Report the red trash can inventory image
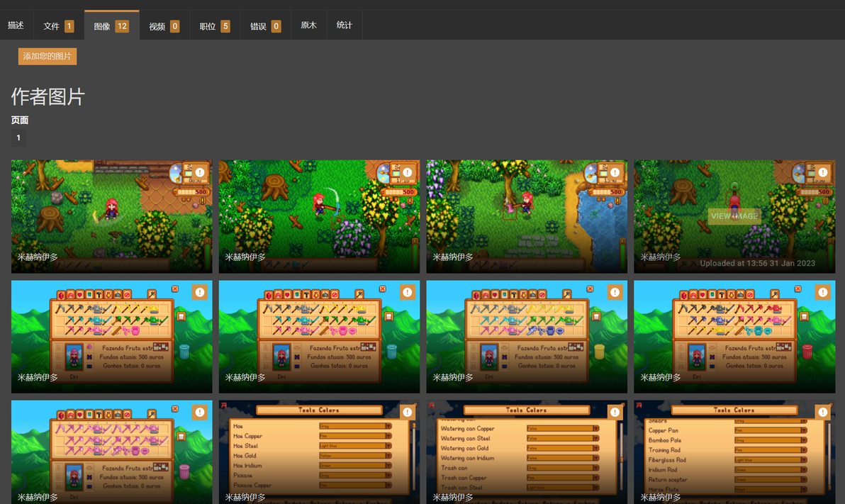The height and width of the screenshot is (504, 845). 822,292
